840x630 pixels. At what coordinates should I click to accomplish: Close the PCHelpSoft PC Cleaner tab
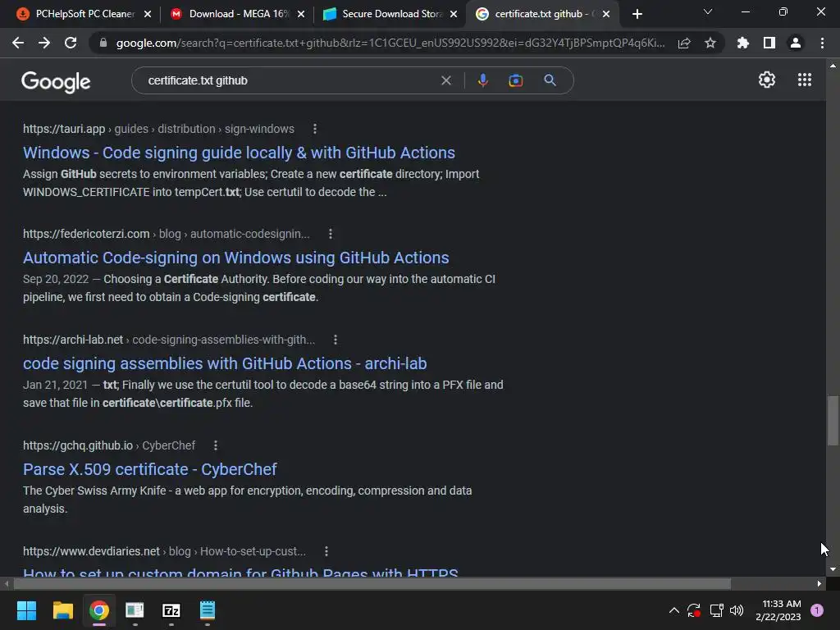tap(148, 15)
